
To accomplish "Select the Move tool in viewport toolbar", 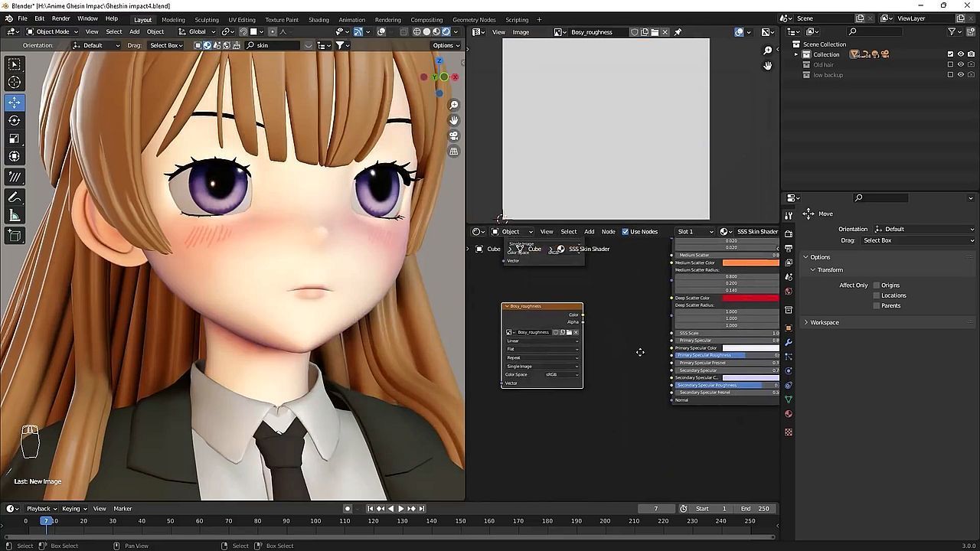I will coord(15,102).
